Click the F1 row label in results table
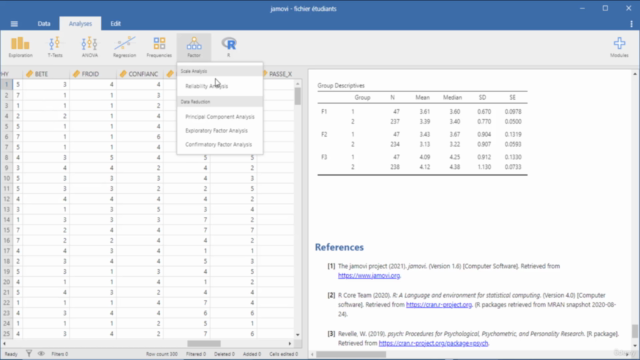640x360 pixels. tap(324, 111)
